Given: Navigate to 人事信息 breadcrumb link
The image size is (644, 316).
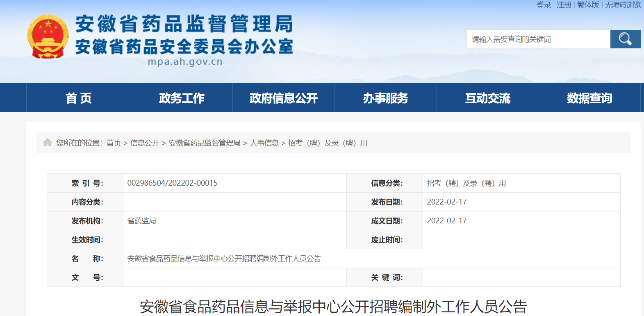Looking at the screenshot, I should click(264, 143).
